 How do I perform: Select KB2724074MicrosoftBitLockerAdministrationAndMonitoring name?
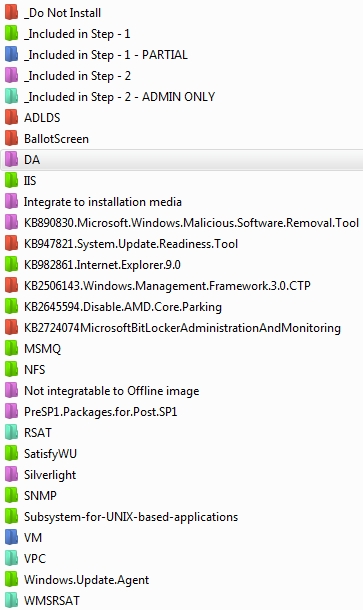coord(182,328)
